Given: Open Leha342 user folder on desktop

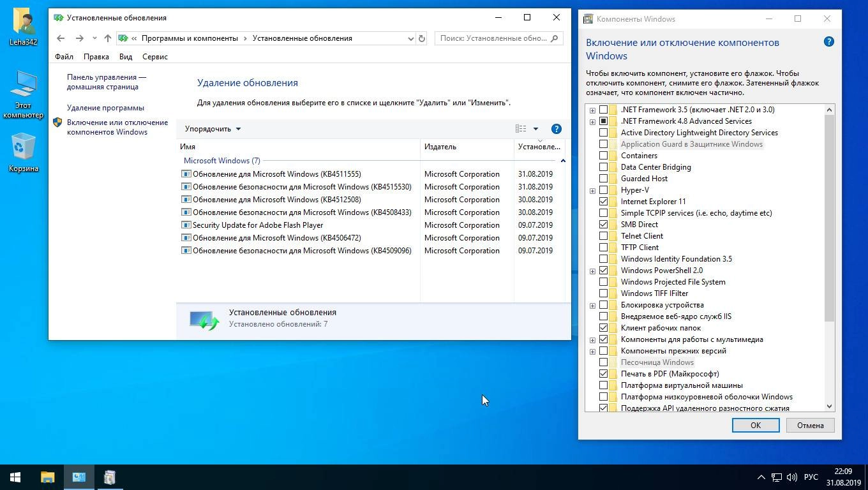Looking at the screenshot, I should pyautogui.click(x=24, y=27).
